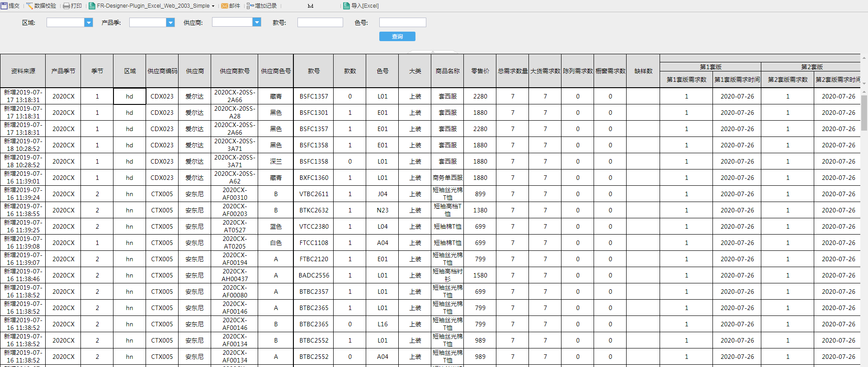
Task: Click the scrollbar down arrow above the table
Action: coord(864,84)
